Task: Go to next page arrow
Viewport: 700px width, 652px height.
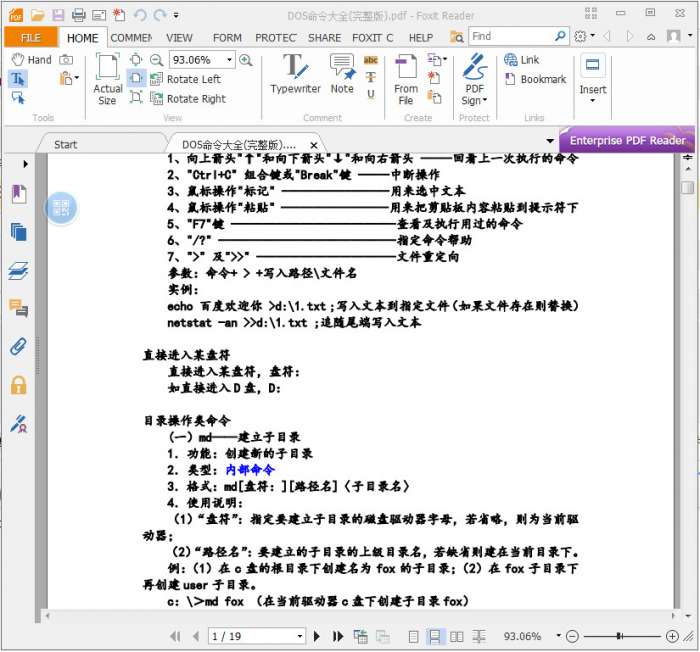Action: coord(317,636)
